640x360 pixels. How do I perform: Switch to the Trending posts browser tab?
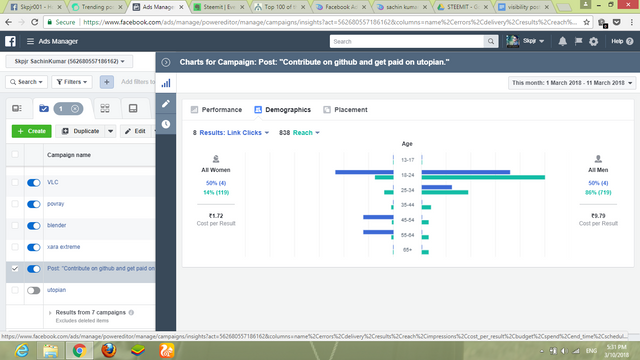tap(96, 7)
